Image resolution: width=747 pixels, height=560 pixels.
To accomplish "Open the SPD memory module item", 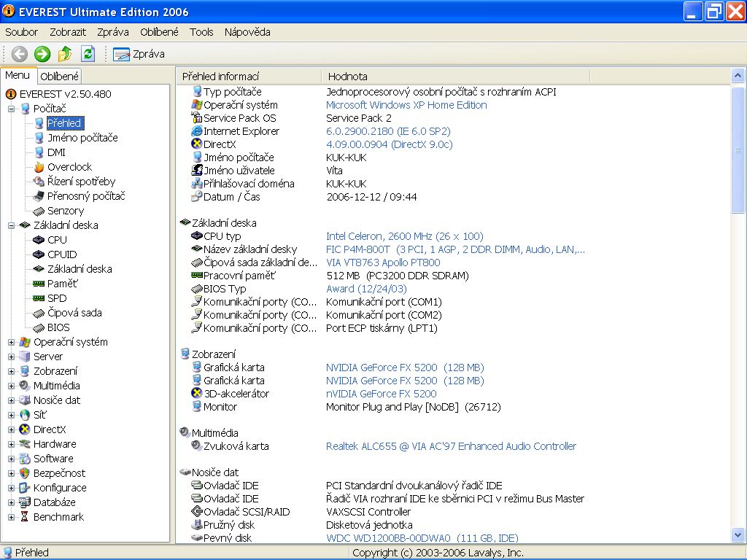I will tap(56, 298).
